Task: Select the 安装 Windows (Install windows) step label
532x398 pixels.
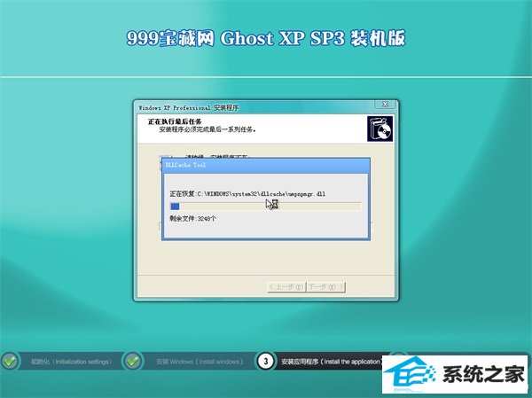Action: click(x=199, y=362)
